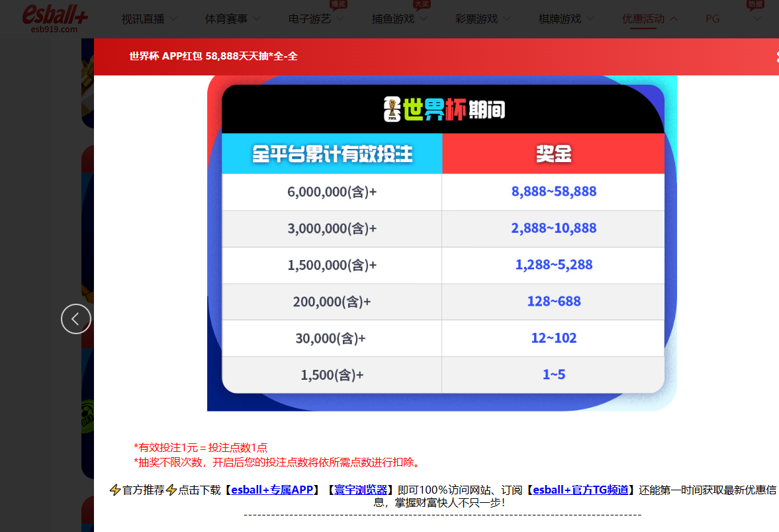Click the 128~688 prize cell
The height and width of the screenshot is (532, 779).
tap(553, 302)
